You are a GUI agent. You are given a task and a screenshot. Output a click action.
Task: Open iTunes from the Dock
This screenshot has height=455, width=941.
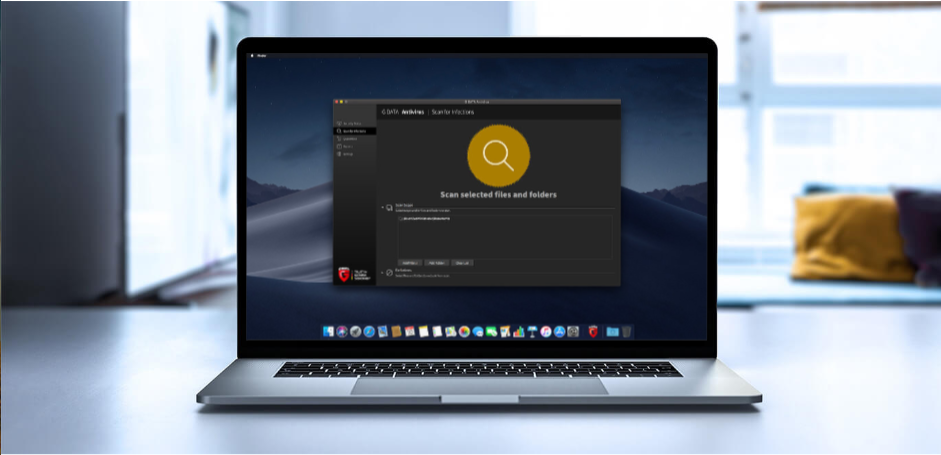tap(546, 331)
